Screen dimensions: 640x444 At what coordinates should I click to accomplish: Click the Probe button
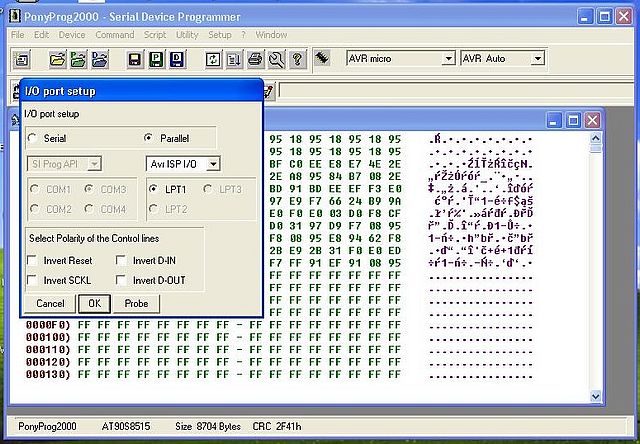point(136,304)
